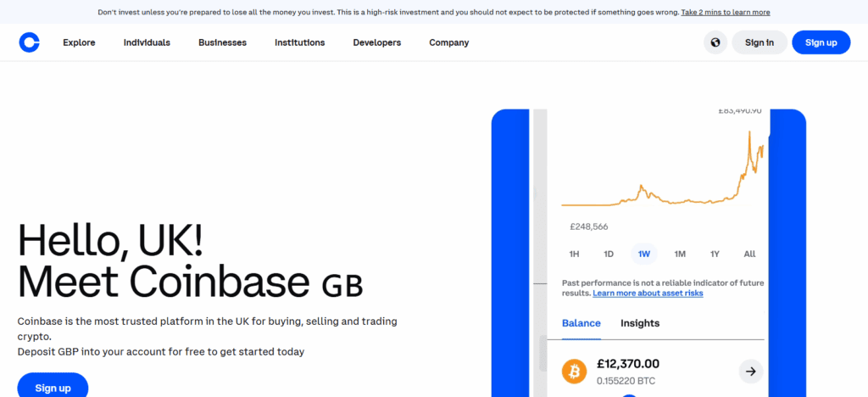Screen dimensions: 868x397
Task: Click the 'Hello, UK!' heading
Action: [111, 242]
